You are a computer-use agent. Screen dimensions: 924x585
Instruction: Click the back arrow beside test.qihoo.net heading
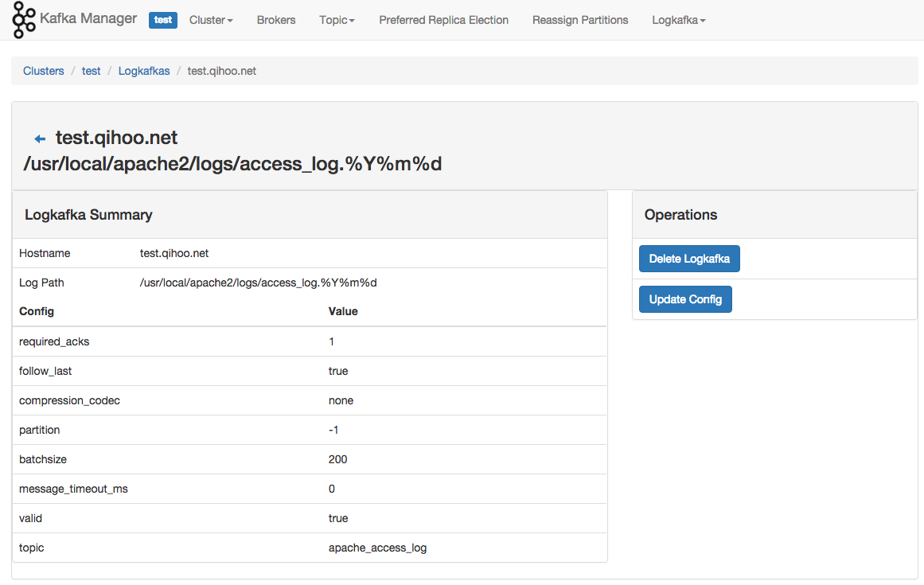pyautogui.click(x=40, y=139)
